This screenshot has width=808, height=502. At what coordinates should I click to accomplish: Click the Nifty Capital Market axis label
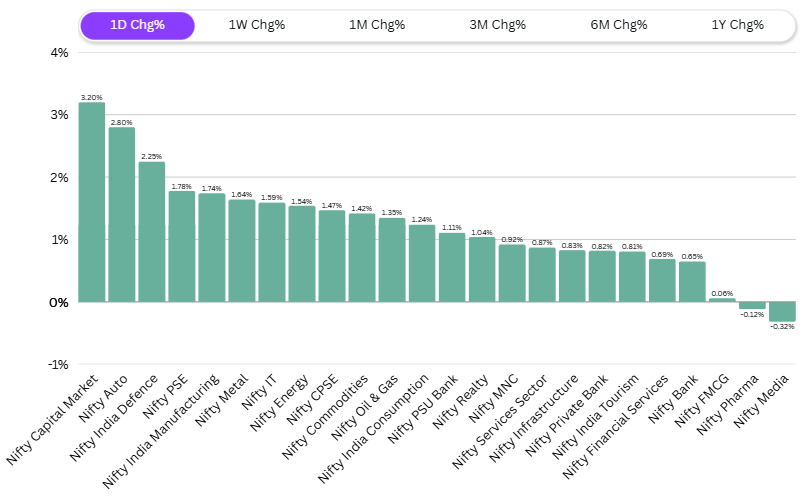tap(52, 420)
